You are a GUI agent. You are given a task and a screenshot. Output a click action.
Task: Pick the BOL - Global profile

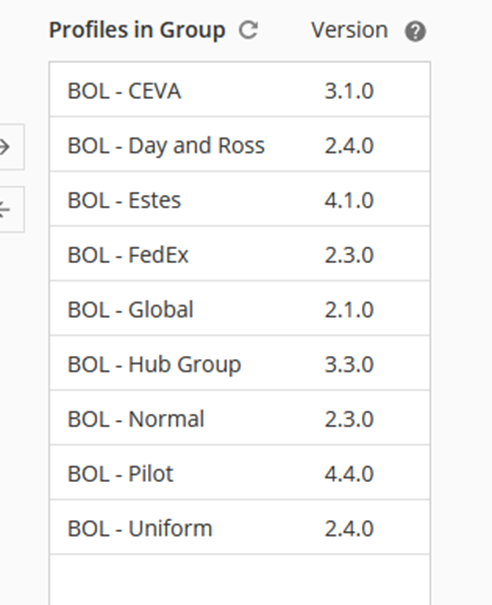240,308
